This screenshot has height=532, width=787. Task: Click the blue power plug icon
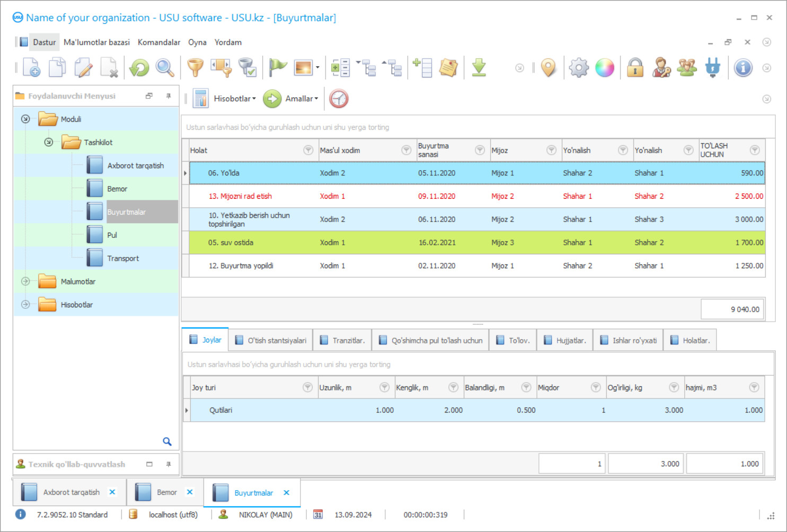coord(713,68)
